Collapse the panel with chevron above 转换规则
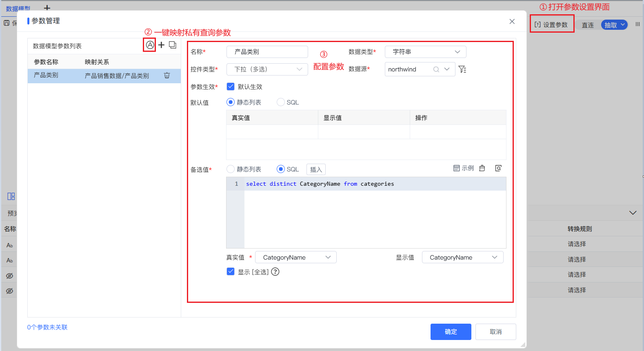 (x=633, y=213)
